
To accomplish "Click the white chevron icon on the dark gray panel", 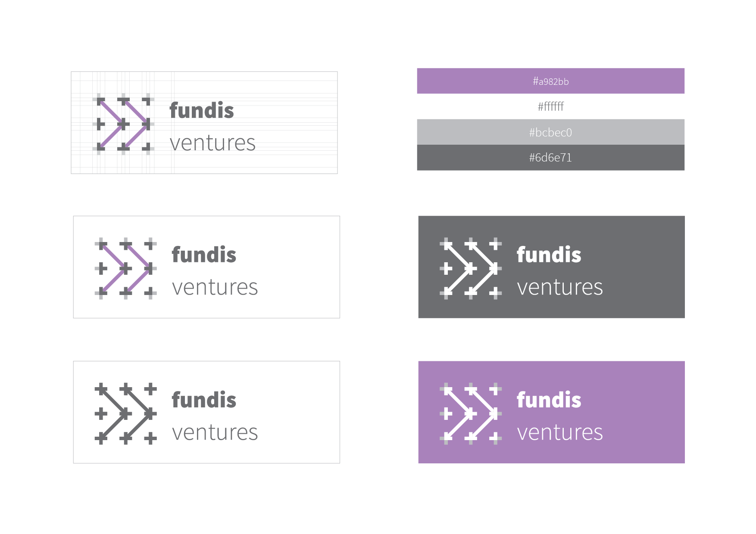I will (471, 268).
